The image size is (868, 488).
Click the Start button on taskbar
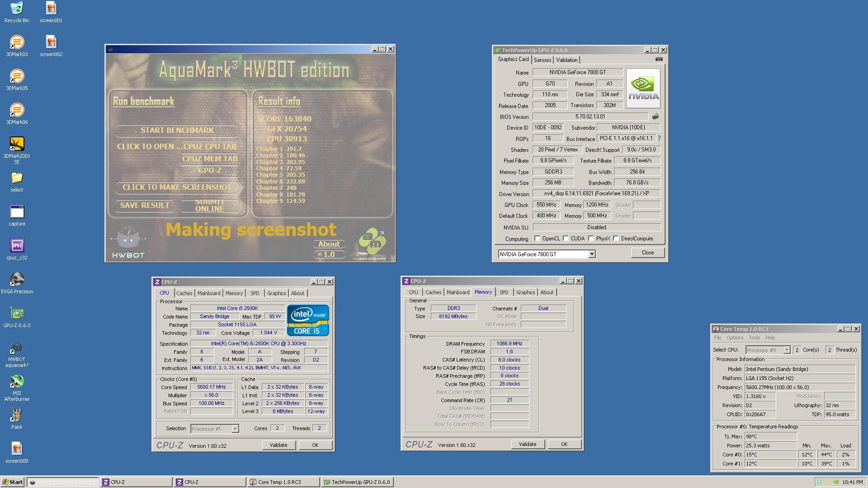click(13, 482)
